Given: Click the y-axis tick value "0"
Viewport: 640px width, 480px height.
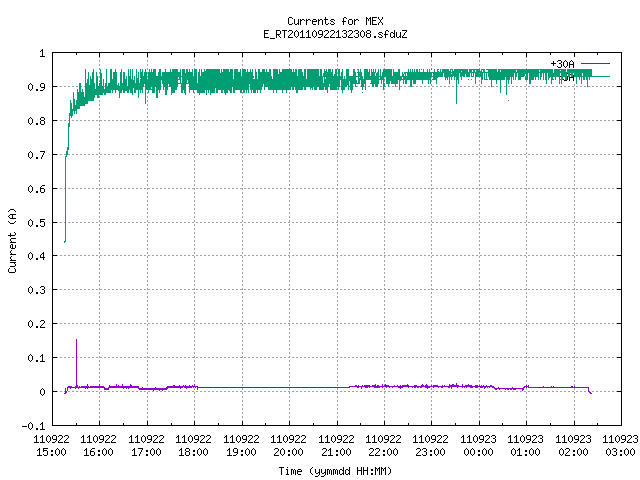Looking at the screenshot, I should click(42, 392).
